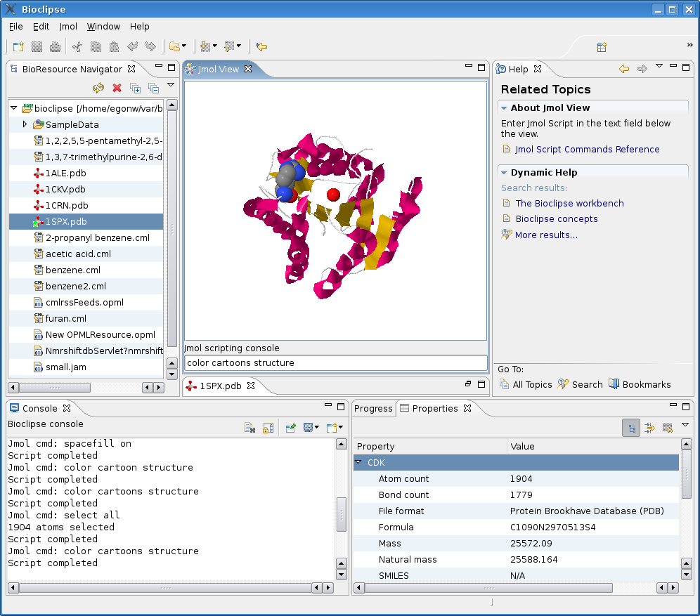Open the Jmol menu

[x=68, y=26]
